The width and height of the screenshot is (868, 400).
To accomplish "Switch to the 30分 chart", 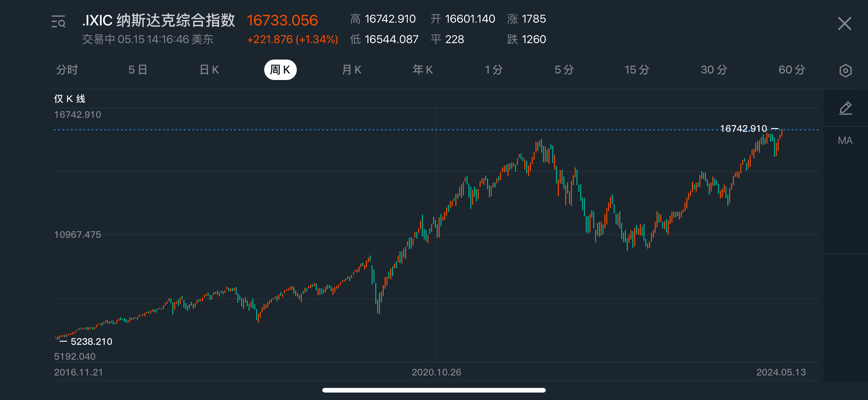I will pos(714,70).
